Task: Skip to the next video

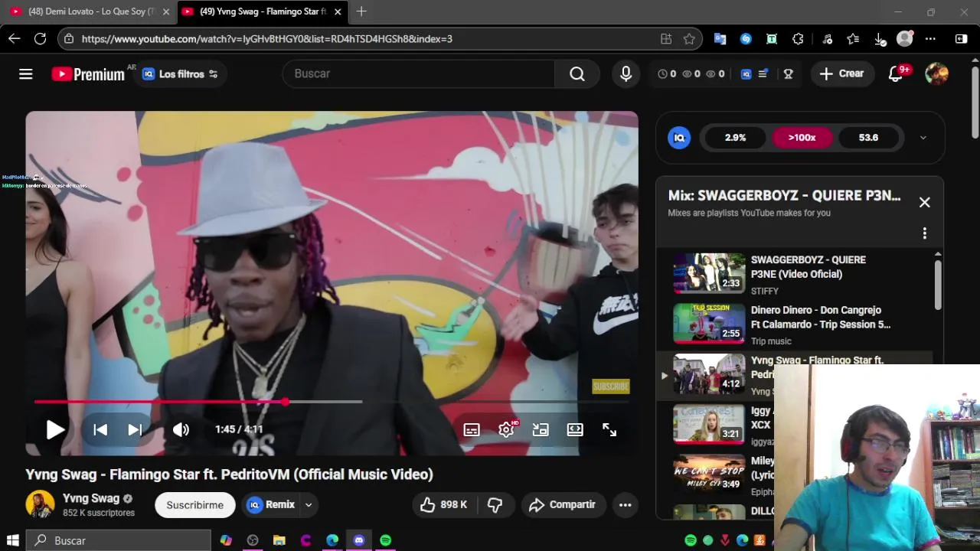Action: (135, 429)
